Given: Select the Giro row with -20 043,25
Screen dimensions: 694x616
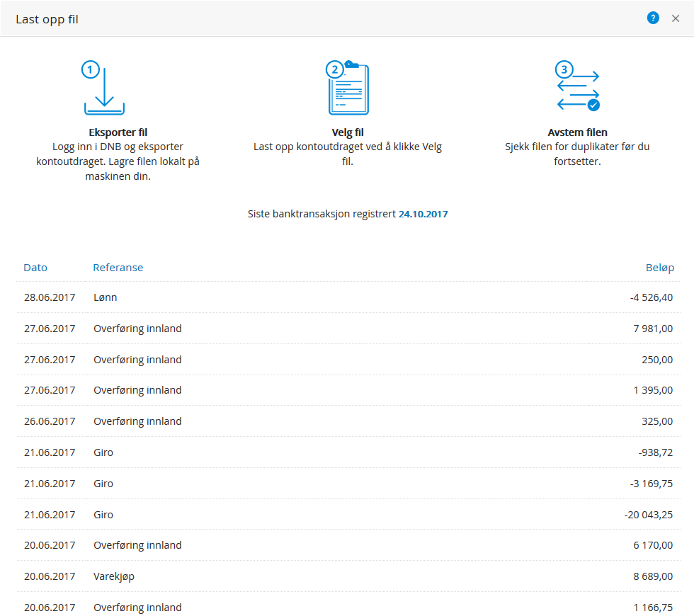Looking at the screenshot, I should point(348,514).
